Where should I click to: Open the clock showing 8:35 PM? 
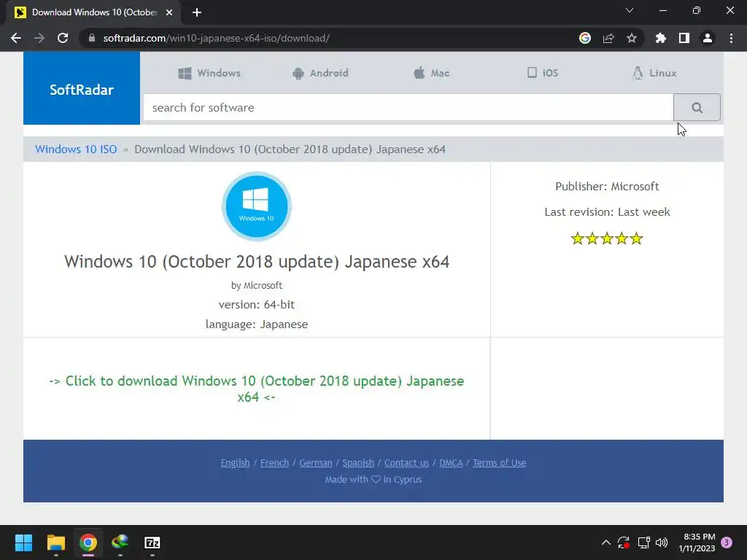(697, 542)
